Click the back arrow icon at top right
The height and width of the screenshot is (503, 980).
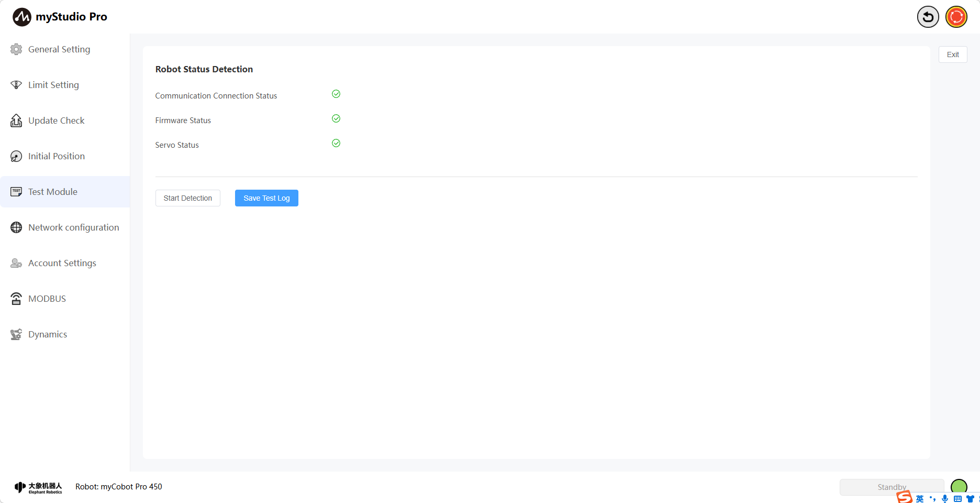[928, 17]
